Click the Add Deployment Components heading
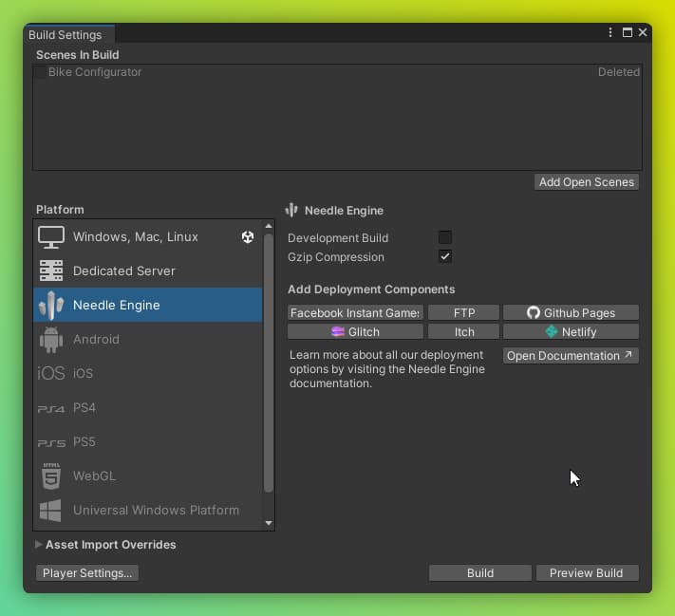This screenshot has width=675, height=616. (371, 289)
